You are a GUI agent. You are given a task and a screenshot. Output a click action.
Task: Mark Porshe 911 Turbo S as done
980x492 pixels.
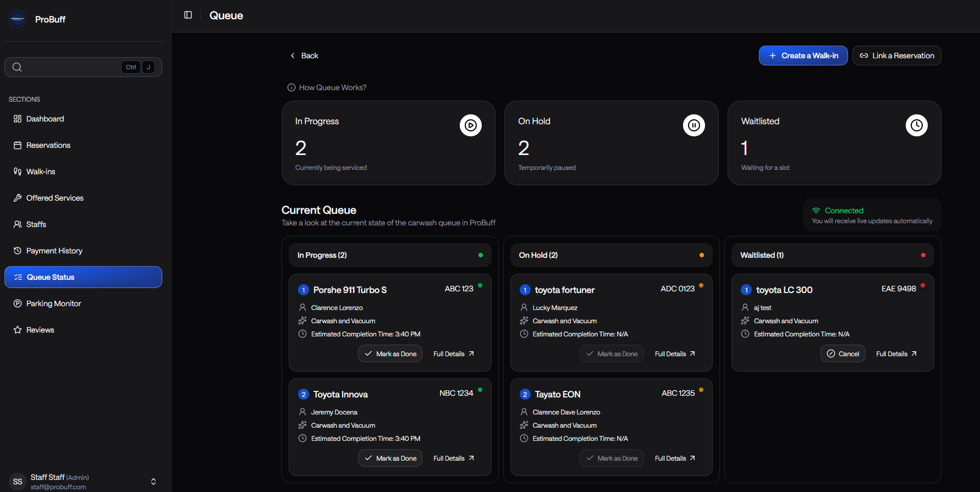pyautogui.click(x=390, y=353)
